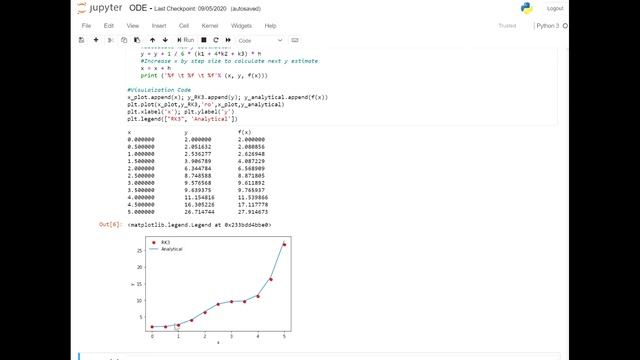Save the notebook with the save icon

click(x=82, y=40)
